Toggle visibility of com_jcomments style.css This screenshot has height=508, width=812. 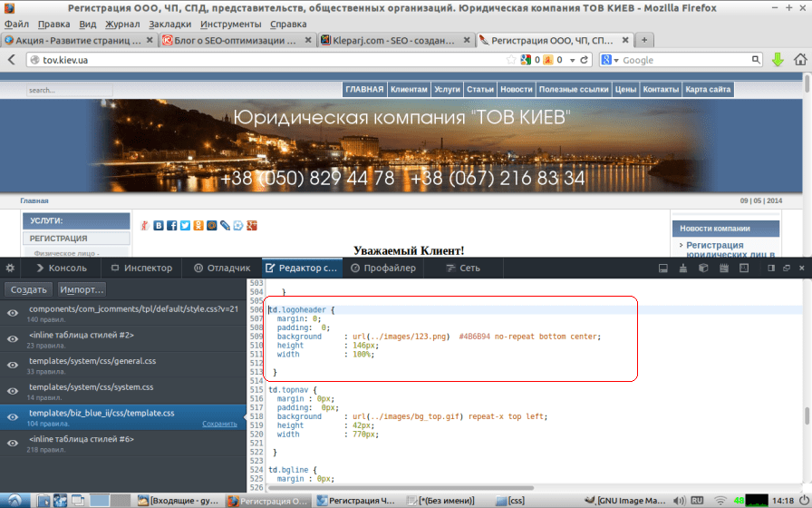[13, 313]
